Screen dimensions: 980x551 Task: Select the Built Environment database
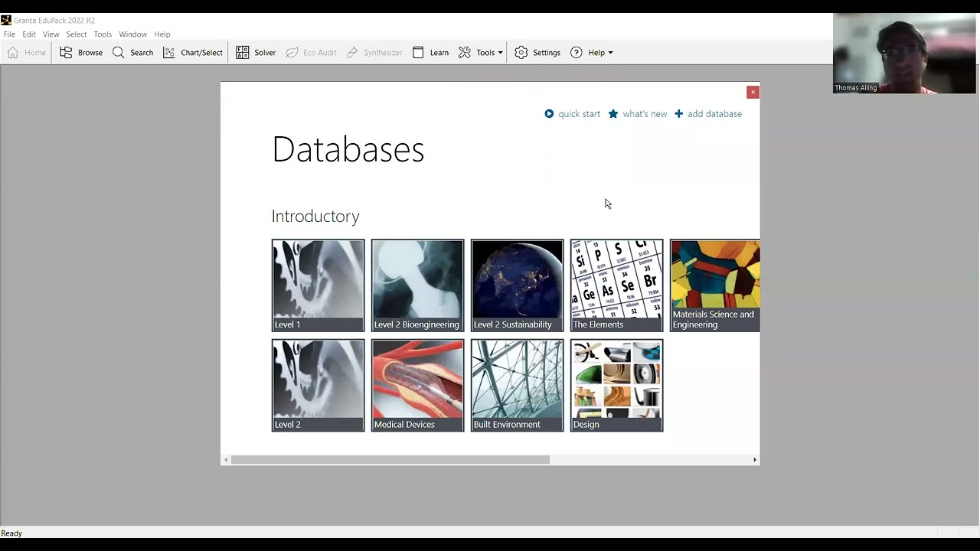coord(517,385)
